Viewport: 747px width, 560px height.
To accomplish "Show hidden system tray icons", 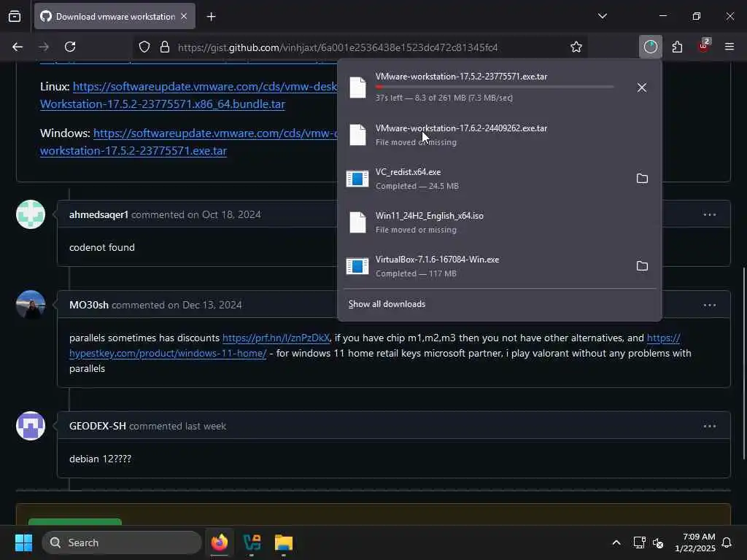I will tap(616, 542).
